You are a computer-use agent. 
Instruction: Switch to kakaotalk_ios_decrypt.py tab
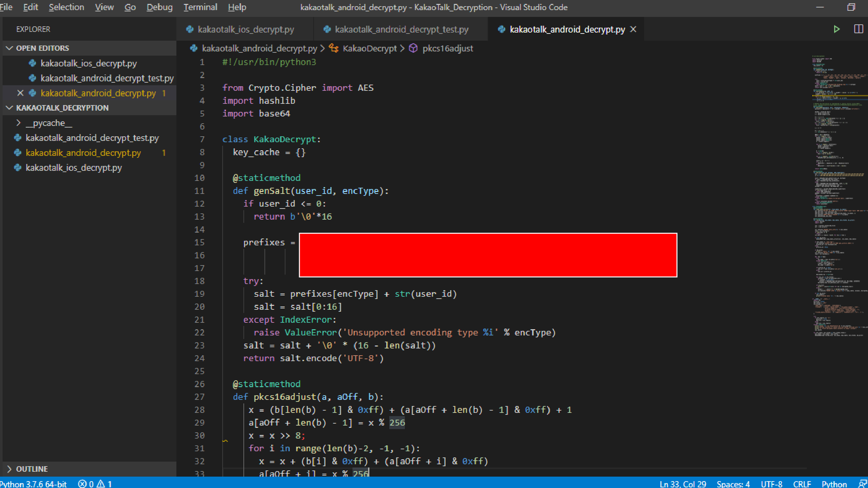245,29
